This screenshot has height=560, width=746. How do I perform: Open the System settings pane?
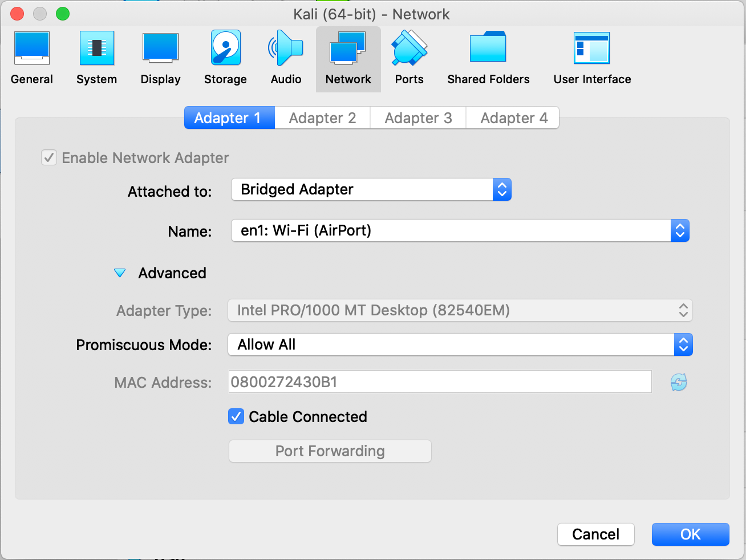(97, 59)
